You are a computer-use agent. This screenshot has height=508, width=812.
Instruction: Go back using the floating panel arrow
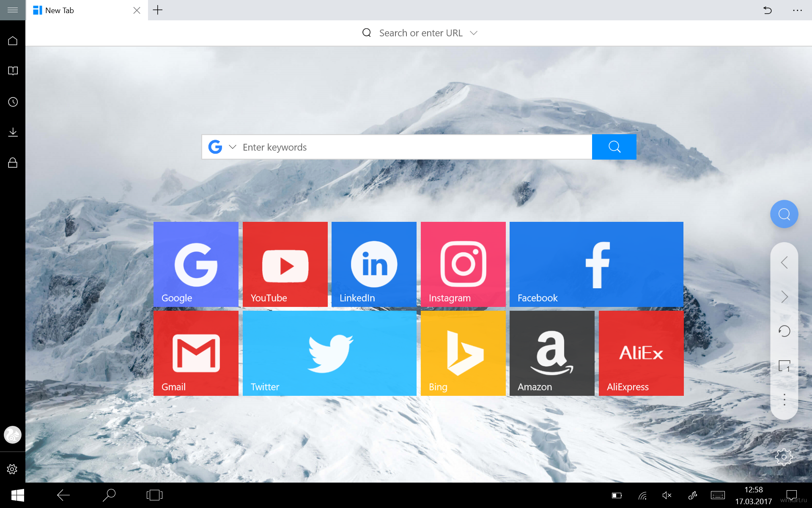[784, 262]
